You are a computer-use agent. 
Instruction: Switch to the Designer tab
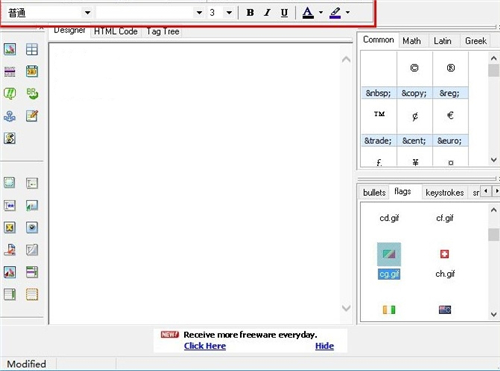[x=69, y=30]
